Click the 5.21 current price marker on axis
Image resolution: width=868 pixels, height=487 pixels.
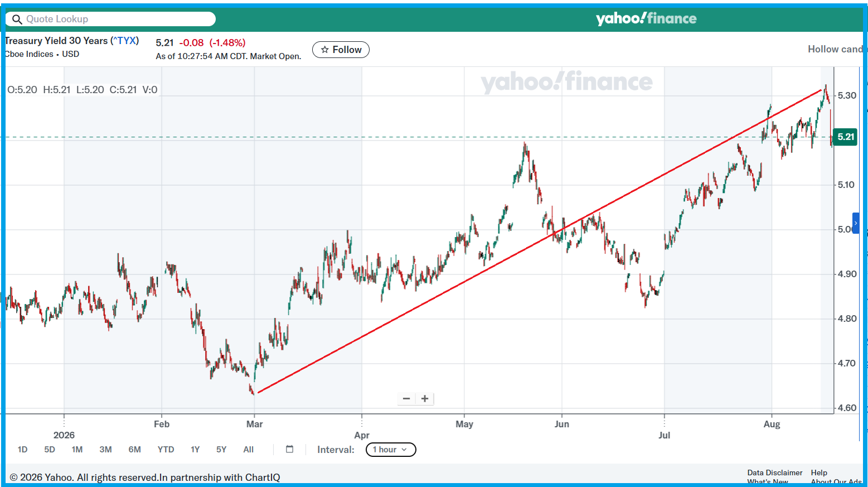click(845, 137)
